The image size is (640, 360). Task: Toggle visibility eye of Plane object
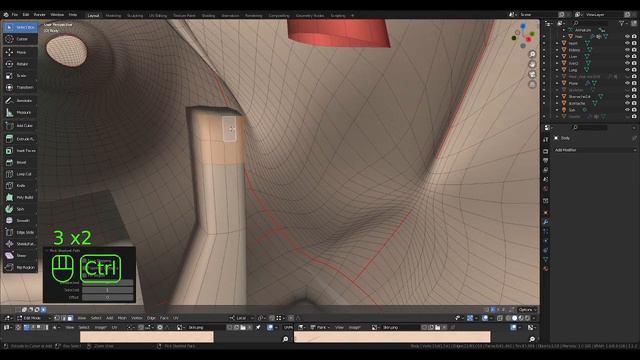[628, 83]
